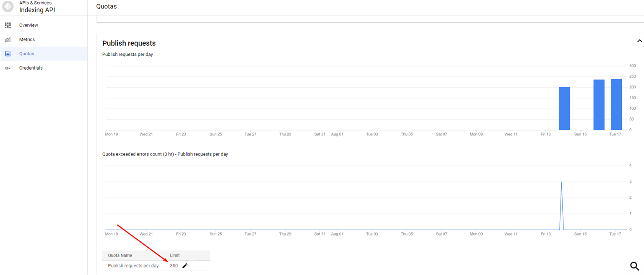Click the APIs & Services logo icon
Viewport: 644px width, 275px height.
[8, 6]
